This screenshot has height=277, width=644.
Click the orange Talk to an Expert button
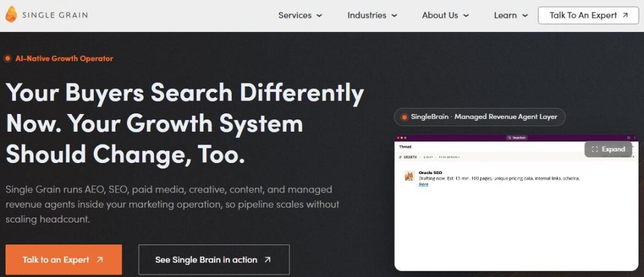click(x=64, y=259)
